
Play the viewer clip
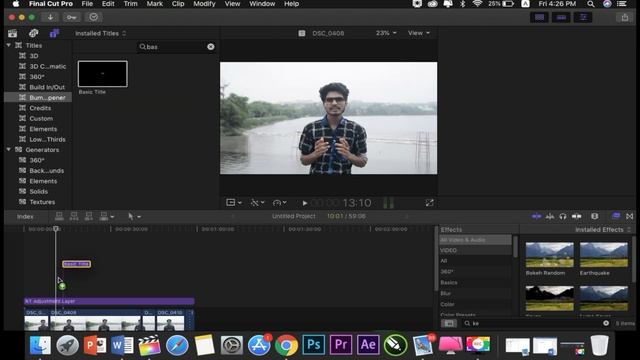[304, 203]
